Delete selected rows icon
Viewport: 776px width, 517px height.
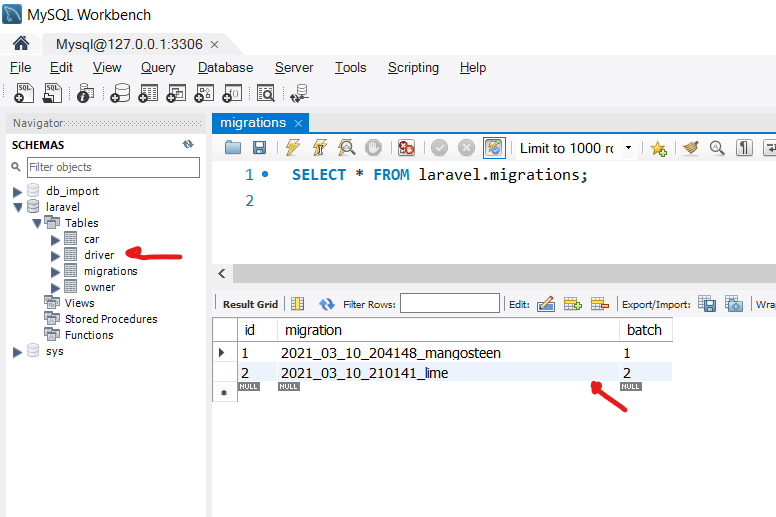pyautogui.click(x=599, y=304)
